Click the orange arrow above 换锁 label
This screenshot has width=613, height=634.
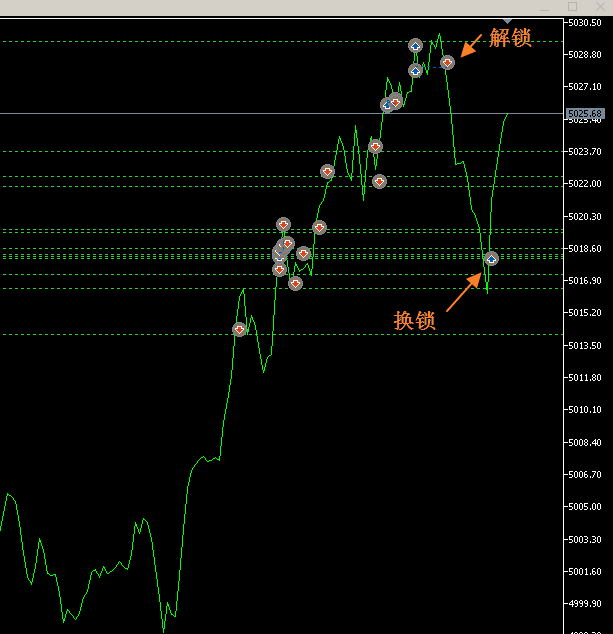coord(464,291)
